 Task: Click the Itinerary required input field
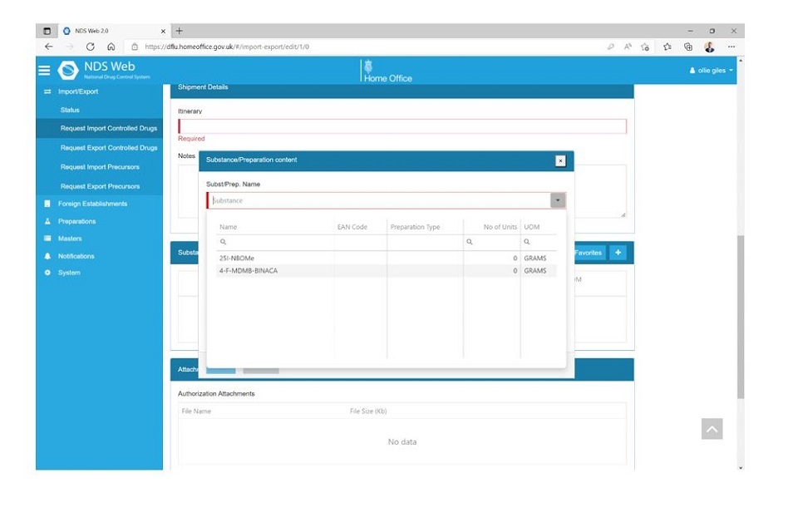[402, 126]
